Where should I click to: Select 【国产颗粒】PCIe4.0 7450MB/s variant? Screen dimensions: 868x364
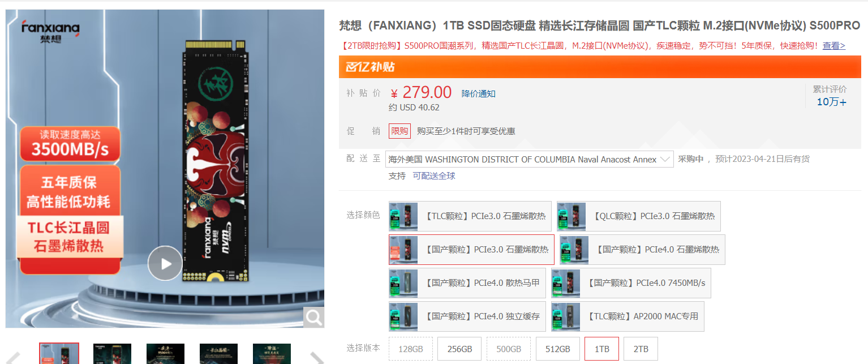point(631,283)
